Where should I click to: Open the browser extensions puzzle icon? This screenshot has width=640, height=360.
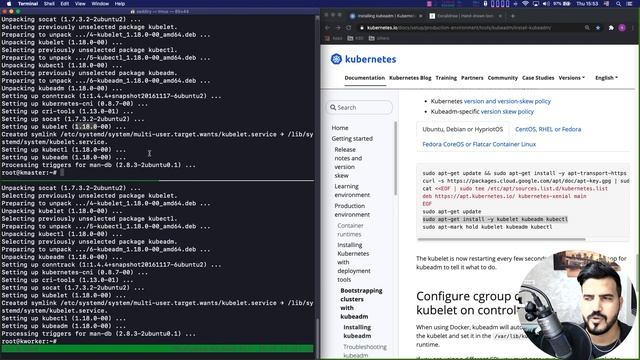coord(611,28)
